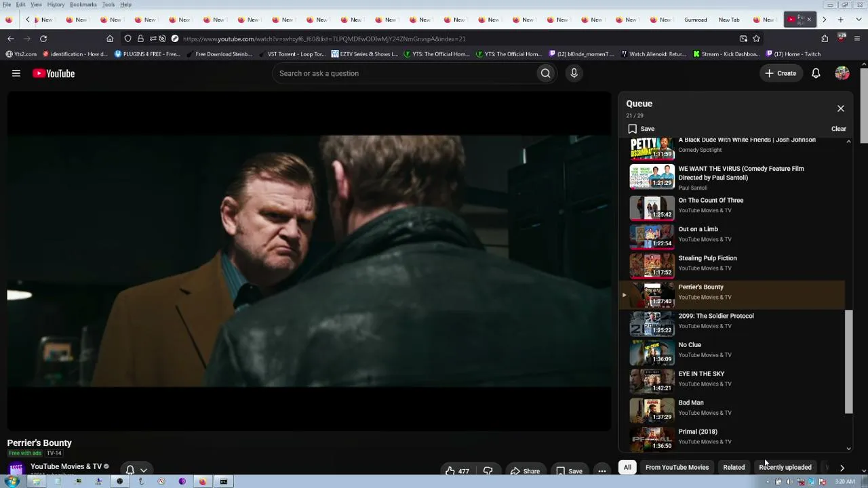Open the Windows Start button
The image size is (868, 488).
click(x=12, y=482)
